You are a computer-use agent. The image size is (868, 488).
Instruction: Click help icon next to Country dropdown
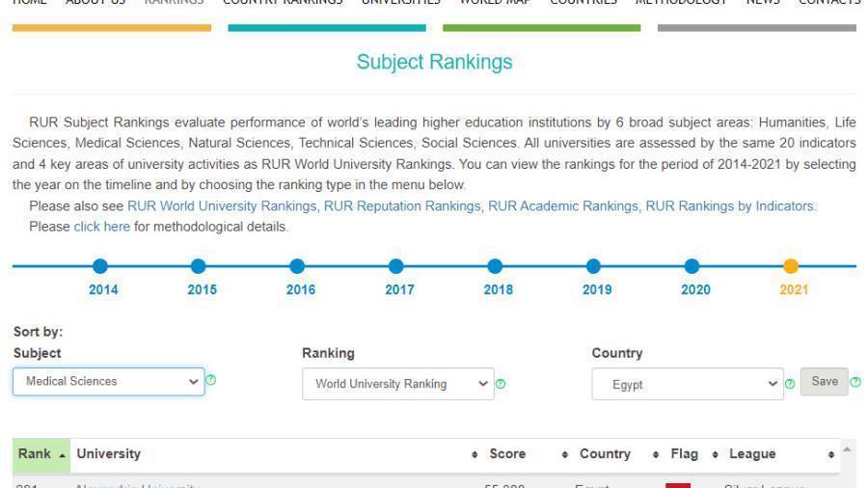790,384
